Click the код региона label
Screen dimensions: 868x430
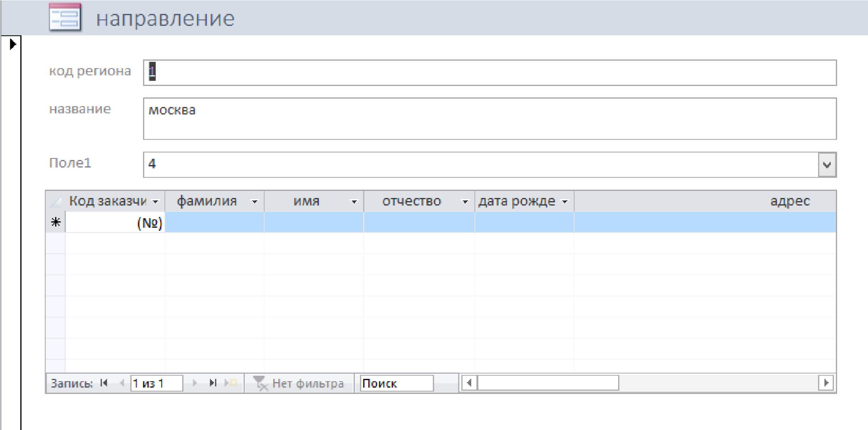90,71
